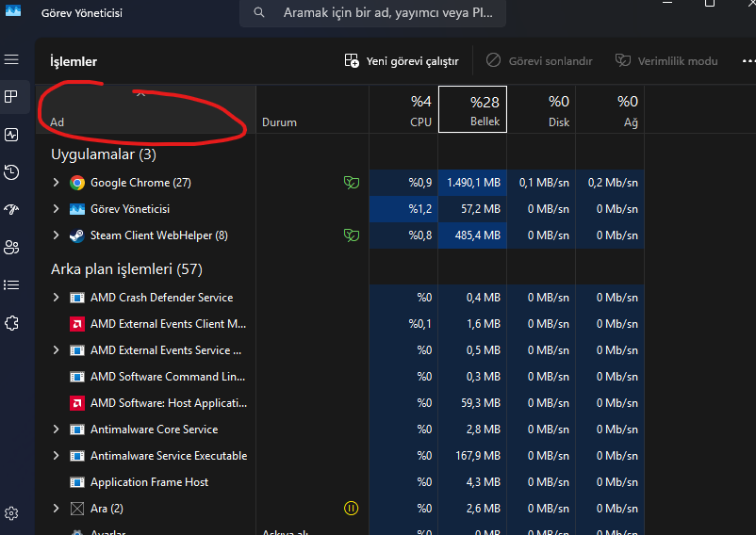The height and width of the screenshot is (535, 756).
Task: Sort by the Durum column header
Action: (x=312, y=110)
